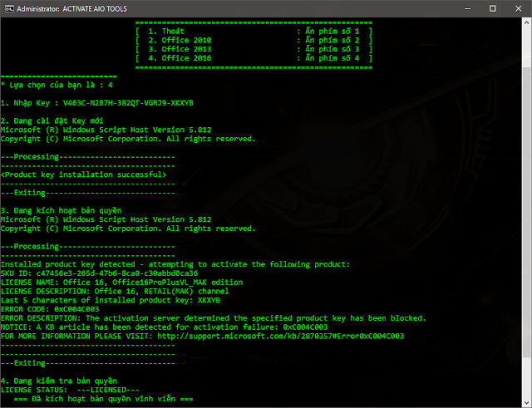Image resolution: width=532 pixels, height=408 pixels.
Task: Click 'Ấn phím số 2' text
Action: point(332,41)
